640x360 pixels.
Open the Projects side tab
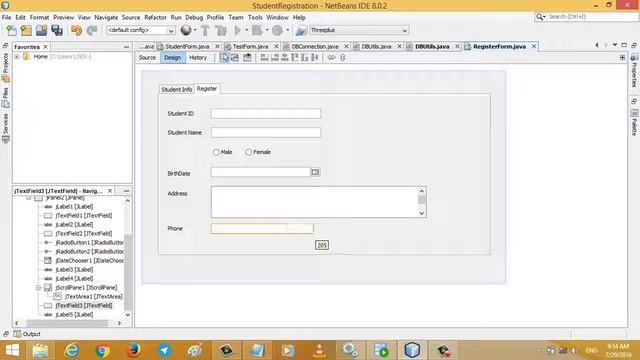coord(5,67)
